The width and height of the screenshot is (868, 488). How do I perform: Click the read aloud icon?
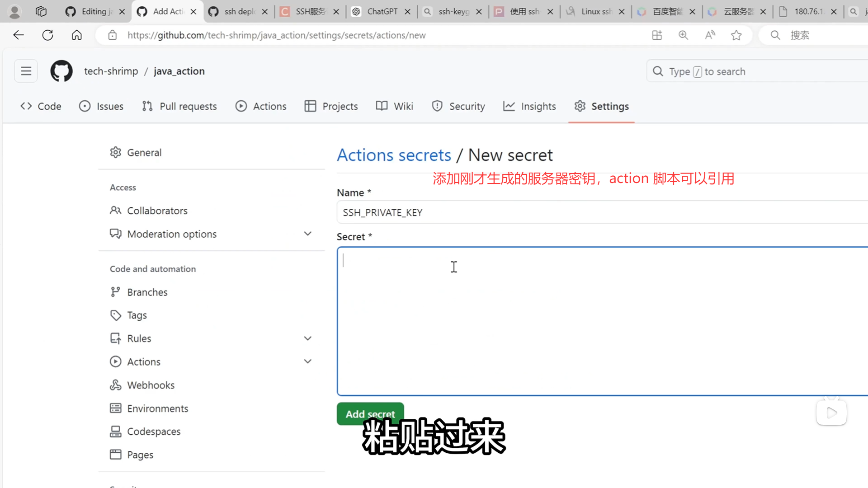pyautogui.click(x=710, y=35)
